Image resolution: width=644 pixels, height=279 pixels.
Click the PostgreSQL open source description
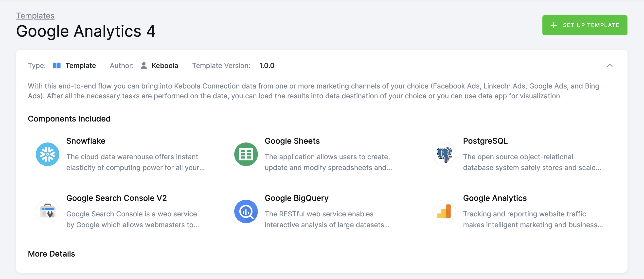(x=532, y=162)
